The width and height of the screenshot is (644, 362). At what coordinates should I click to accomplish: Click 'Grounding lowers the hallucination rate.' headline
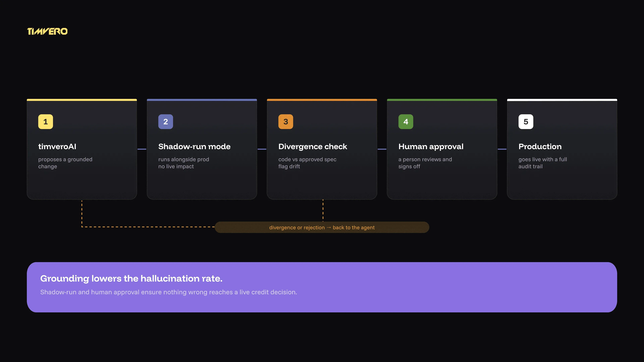[131, 279]
